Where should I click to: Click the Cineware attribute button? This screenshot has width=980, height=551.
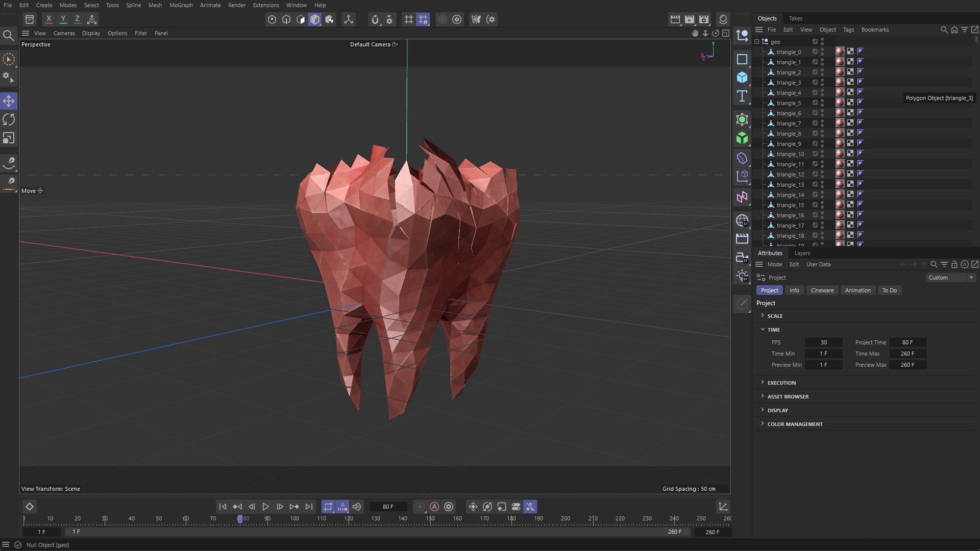click(822, 290)
